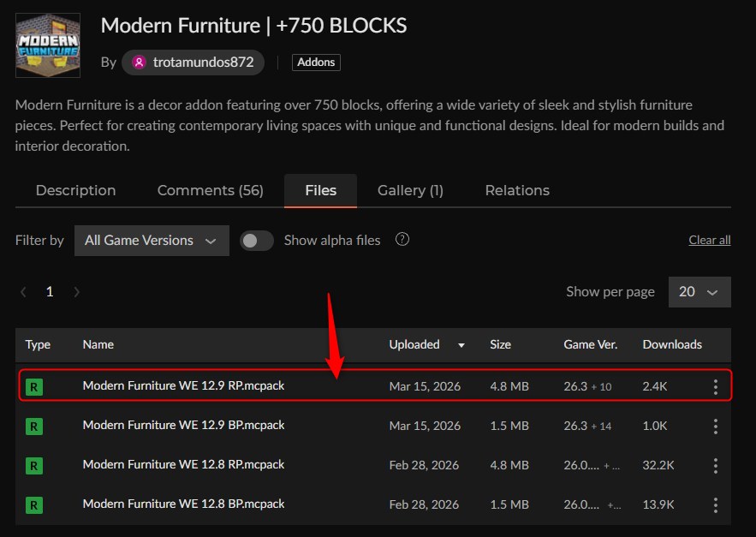The image size is (756, 537).
Task: Enable the Show alpha files toggle
Action: pyautogui.click(x=256, y=241)
